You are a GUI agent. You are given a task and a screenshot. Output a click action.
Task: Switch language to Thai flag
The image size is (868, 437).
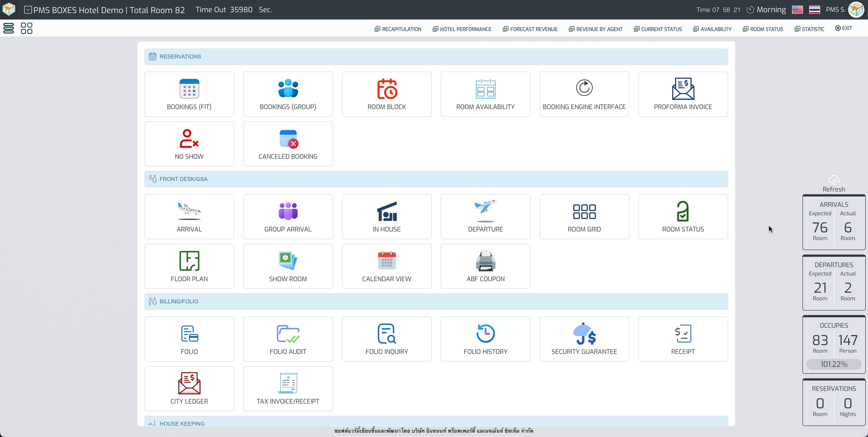(x=814, y=10)
